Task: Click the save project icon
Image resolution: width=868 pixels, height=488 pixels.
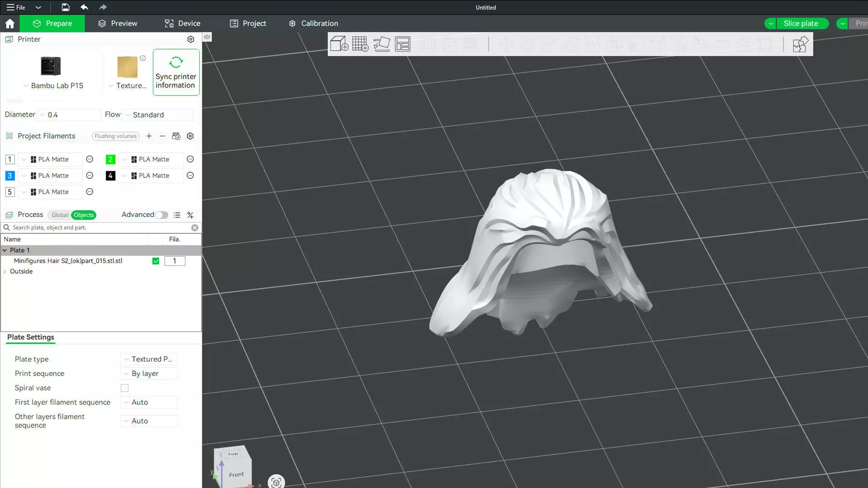Action: point(66,7)
